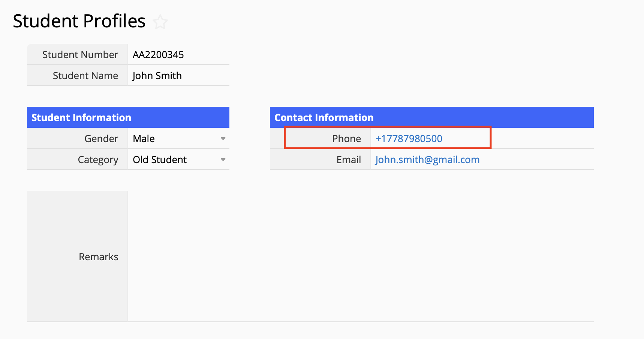Click the Student Information section header
This screenshot has height=339, width=644.
[x=81, y=118]
